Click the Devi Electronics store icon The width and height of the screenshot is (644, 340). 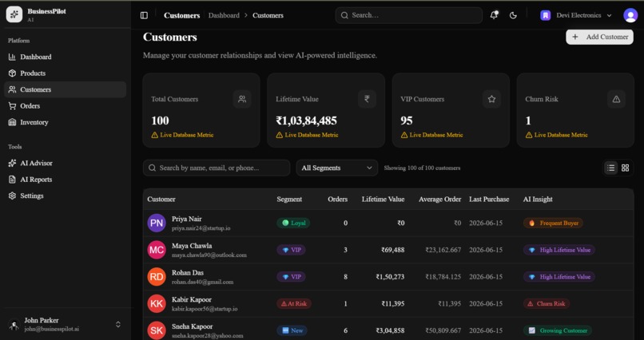click(546, 15)
